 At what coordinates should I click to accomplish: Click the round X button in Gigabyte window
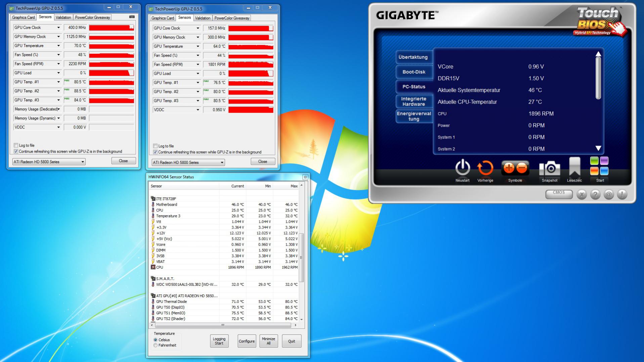(582, 194)
